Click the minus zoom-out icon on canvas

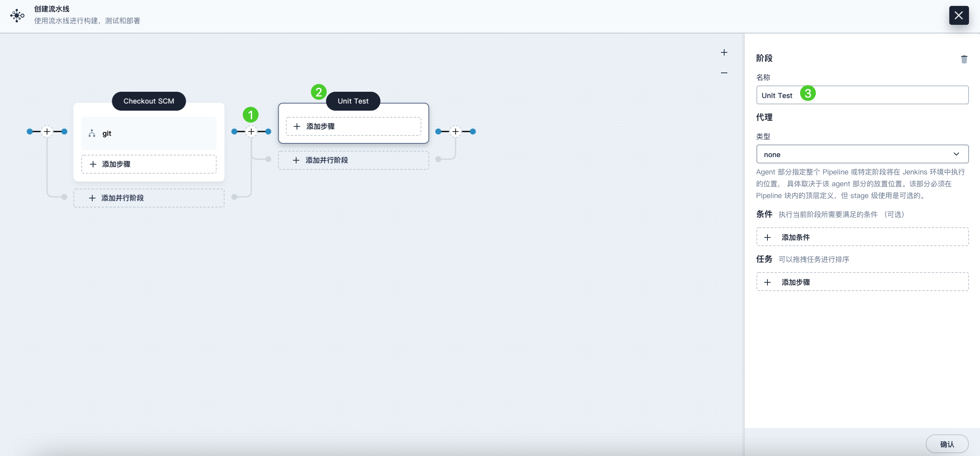pyautogui.click(x=724, y=72)
